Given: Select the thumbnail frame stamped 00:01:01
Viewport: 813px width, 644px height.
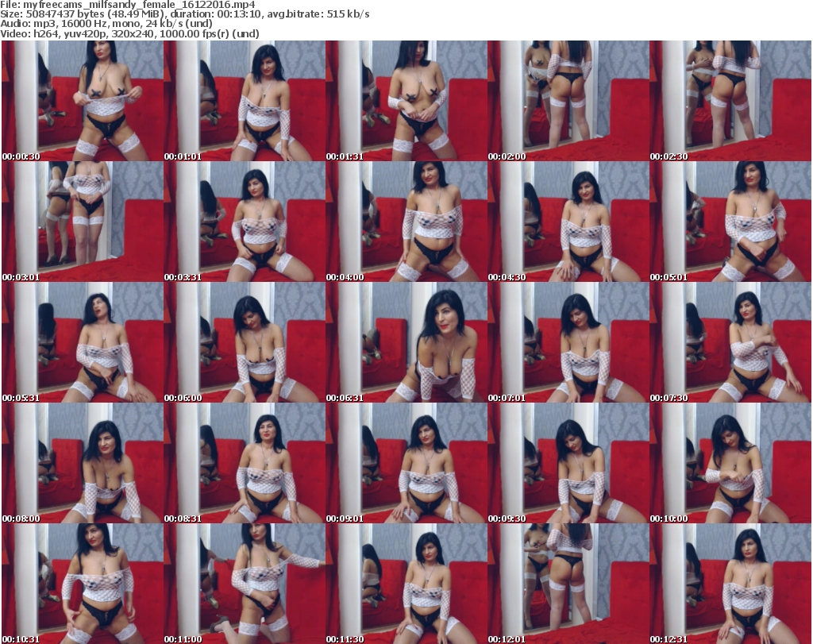Looking at the screenshot, I should (245, 101).
